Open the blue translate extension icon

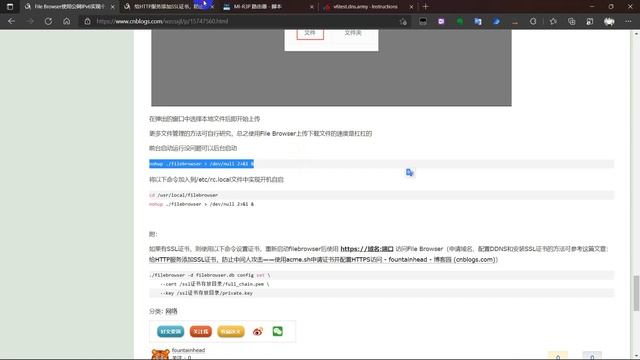pos(478,21)
